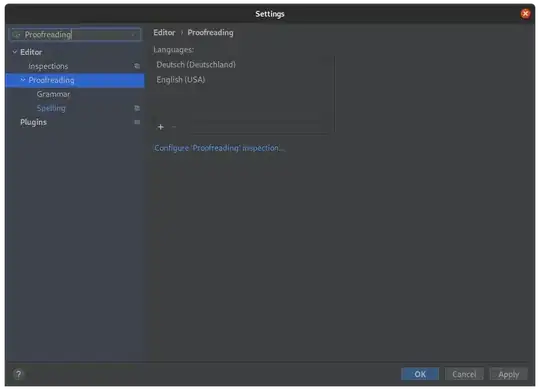Click the icon next to Plugins
Screen dimensions: 540x391
click(137, 122)
